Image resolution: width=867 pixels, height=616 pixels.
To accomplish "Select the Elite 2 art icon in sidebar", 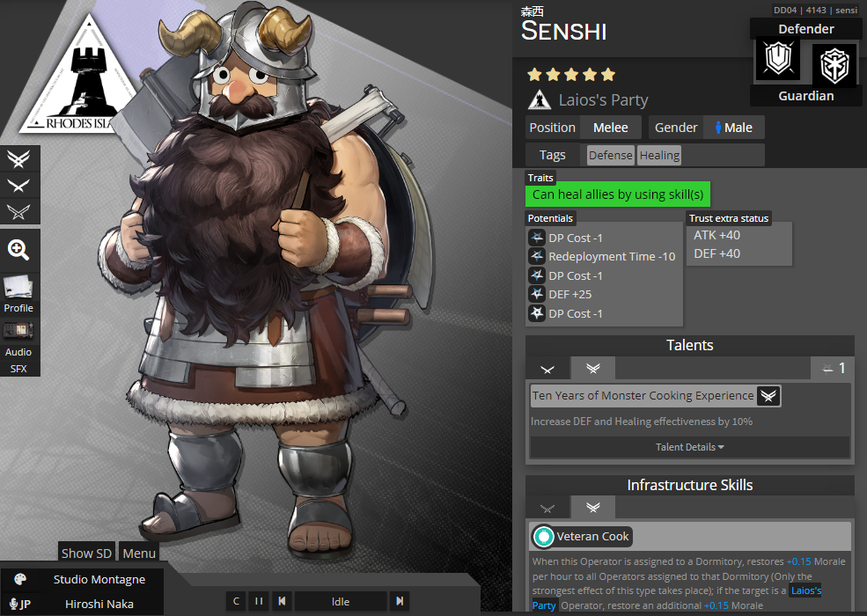I will click(x=19, y=158).
